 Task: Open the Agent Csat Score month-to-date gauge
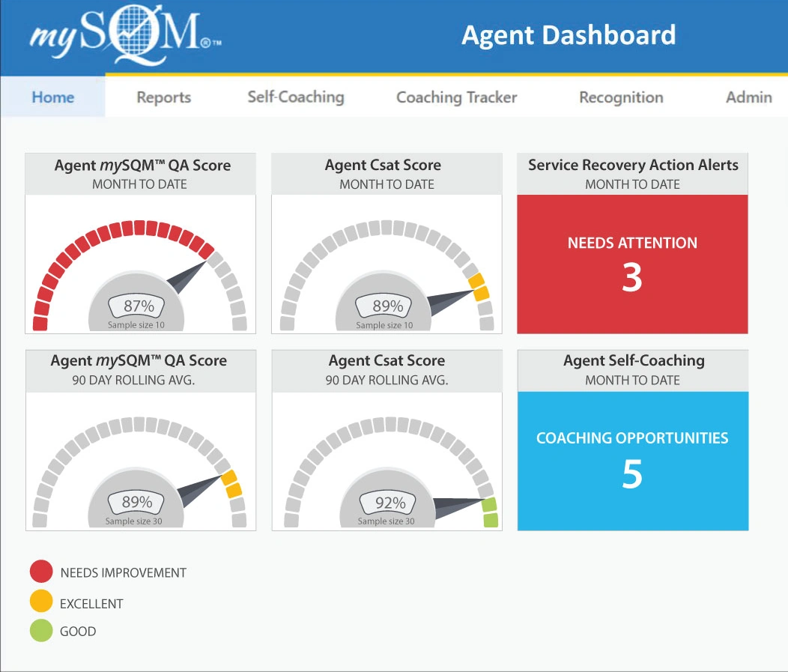(387, 264)
